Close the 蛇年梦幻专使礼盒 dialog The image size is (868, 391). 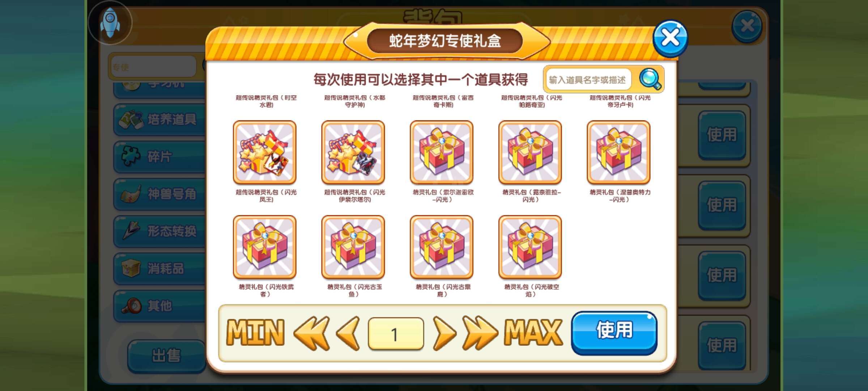(670, 38)
